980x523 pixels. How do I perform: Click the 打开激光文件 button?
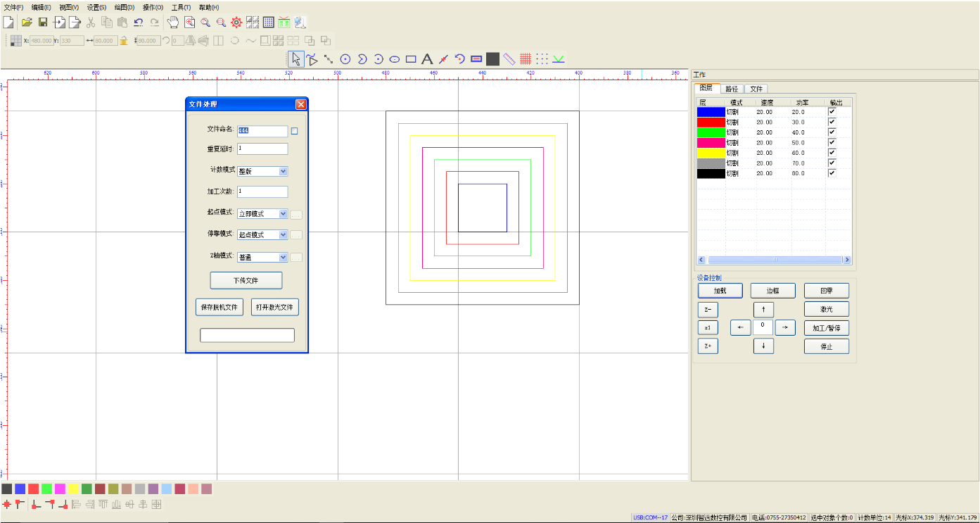(x=275, y=308)
